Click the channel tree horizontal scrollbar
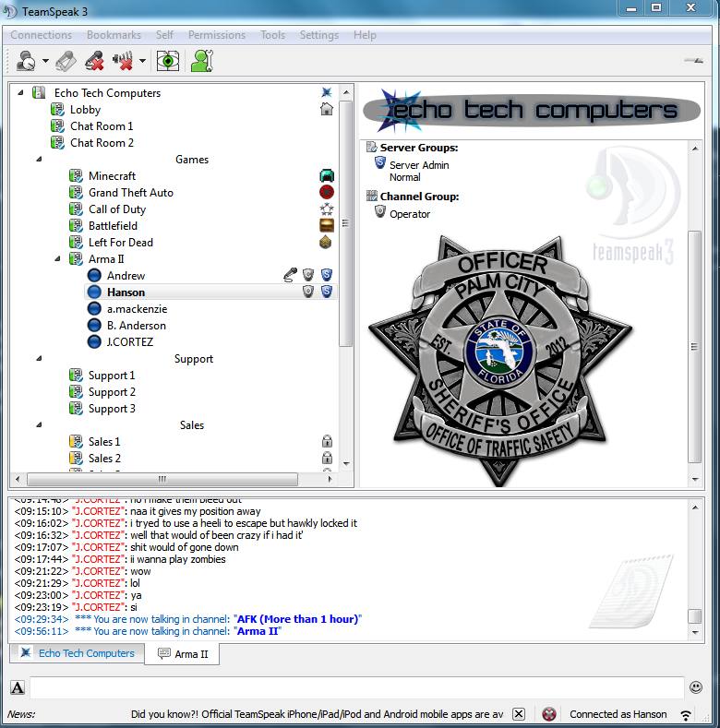Viewport: 720px width, 728px height. coord(162,479)
